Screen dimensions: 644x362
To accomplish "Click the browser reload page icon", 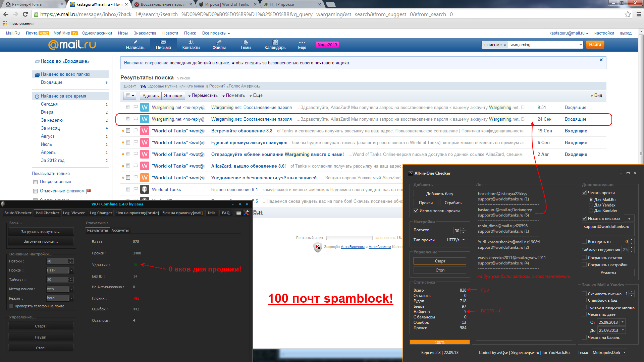I will pyautogui.click(x=25, y=14).
